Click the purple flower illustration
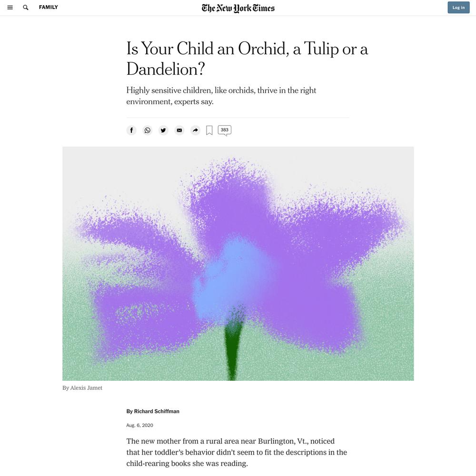The image size is (476, 476). pos(238,264)
